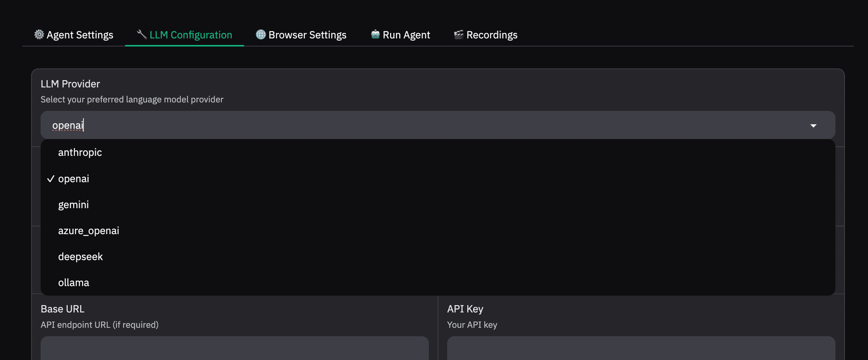Image resolution: width=868 pixels, height=360 pixels.
Task: Click the clapperboard icon beside Recordings
Action: [459, 34]
